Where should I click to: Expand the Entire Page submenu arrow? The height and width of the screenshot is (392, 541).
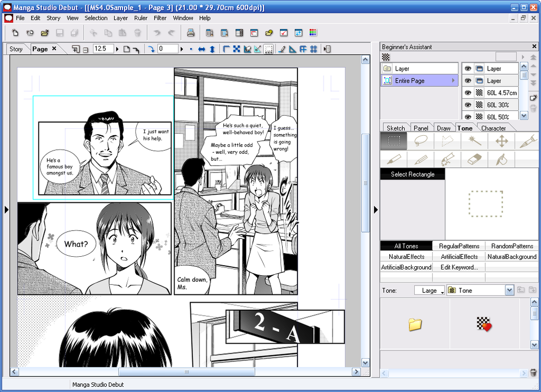coord(453,81)
